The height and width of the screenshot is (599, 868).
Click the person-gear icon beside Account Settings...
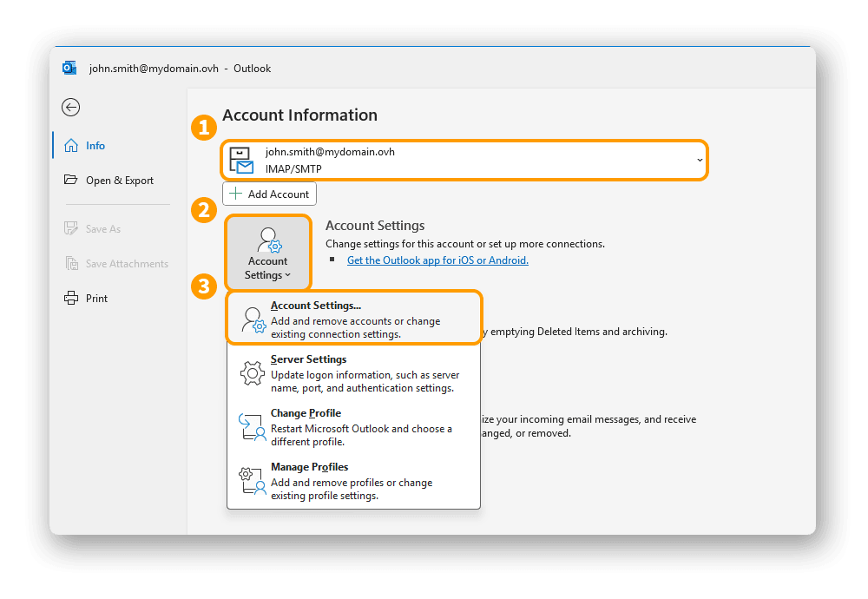(x=253, y=320)
